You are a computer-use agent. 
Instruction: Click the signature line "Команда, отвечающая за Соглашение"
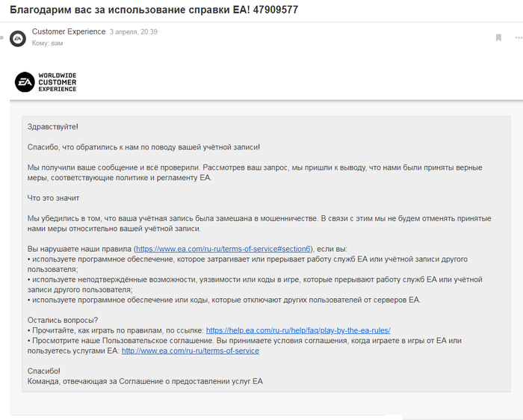pyautogui.click(x=145, y=381)
